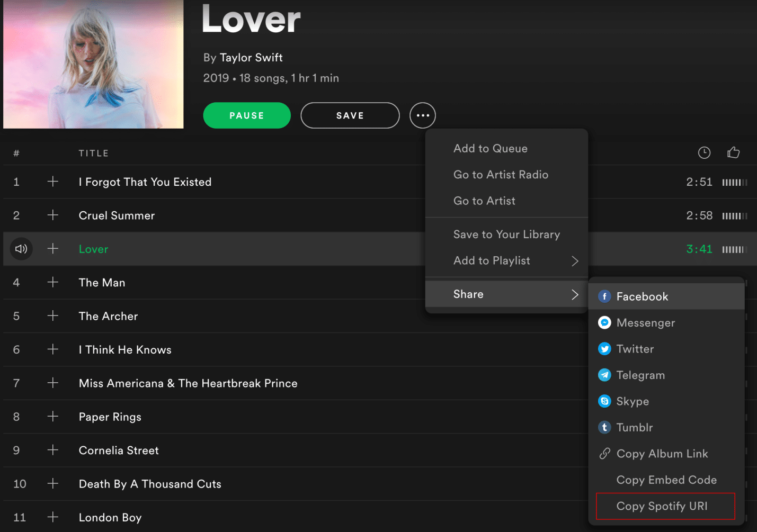Share the album through Telegram
This screenshot has width=757, height=532.
666,375
